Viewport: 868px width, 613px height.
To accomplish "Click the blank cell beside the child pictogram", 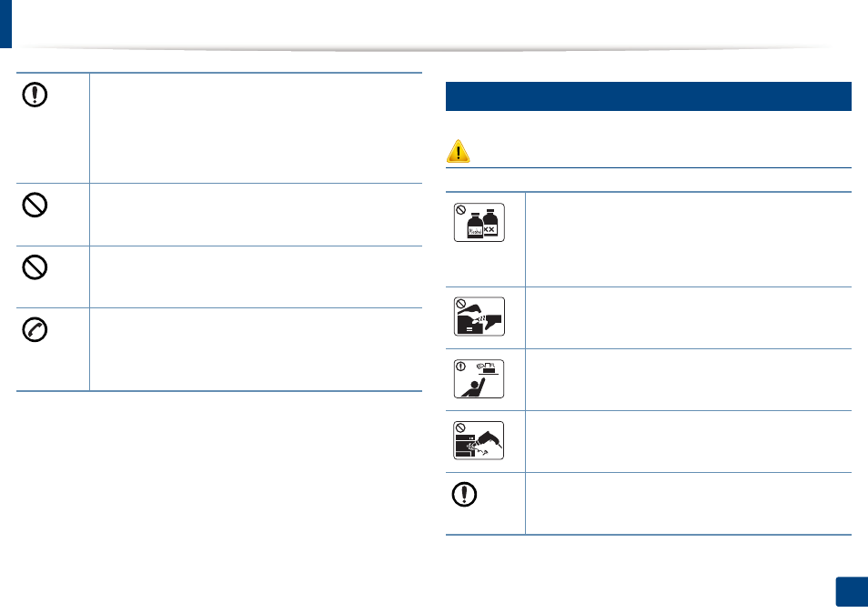I will point(689,379).
